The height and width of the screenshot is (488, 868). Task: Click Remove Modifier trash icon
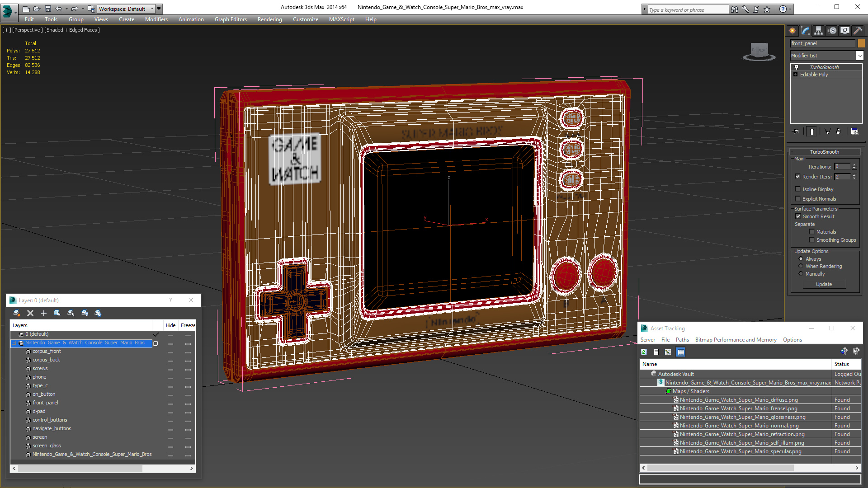pos(839,131)
